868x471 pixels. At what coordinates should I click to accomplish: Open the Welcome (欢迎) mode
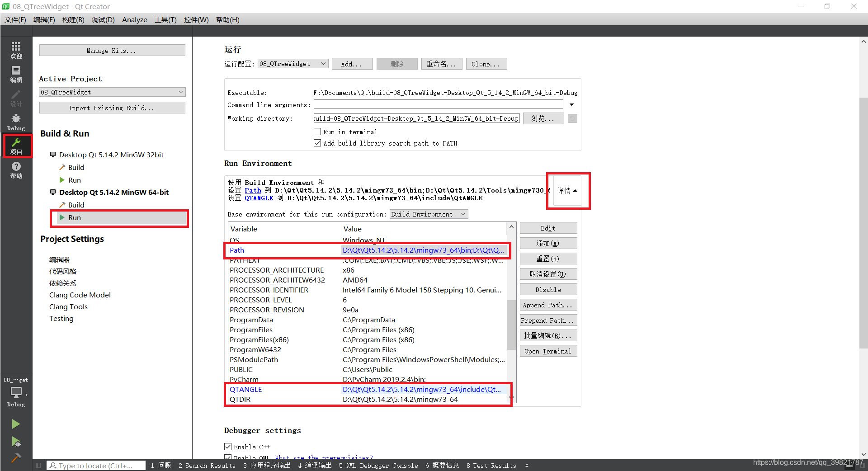click(16, 50)
